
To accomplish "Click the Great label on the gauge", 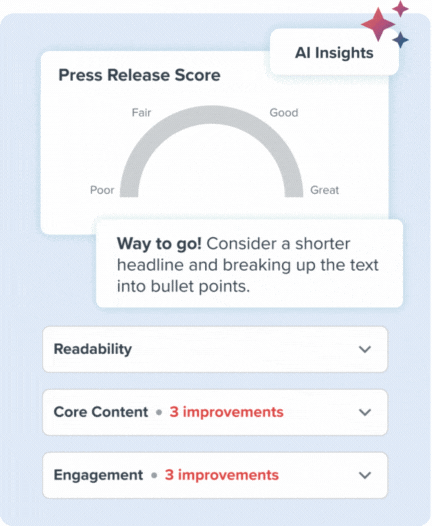I will click(x=325, y=190).
